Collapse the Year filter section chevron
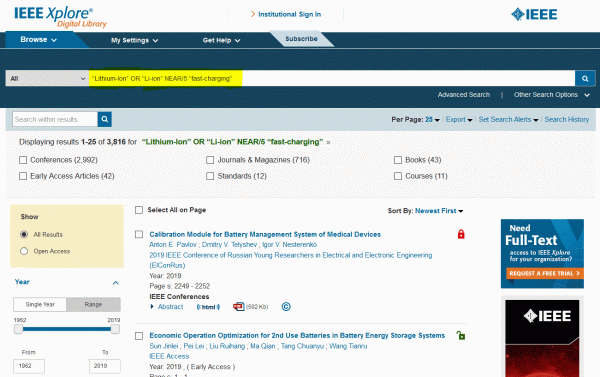 [116, 283]
